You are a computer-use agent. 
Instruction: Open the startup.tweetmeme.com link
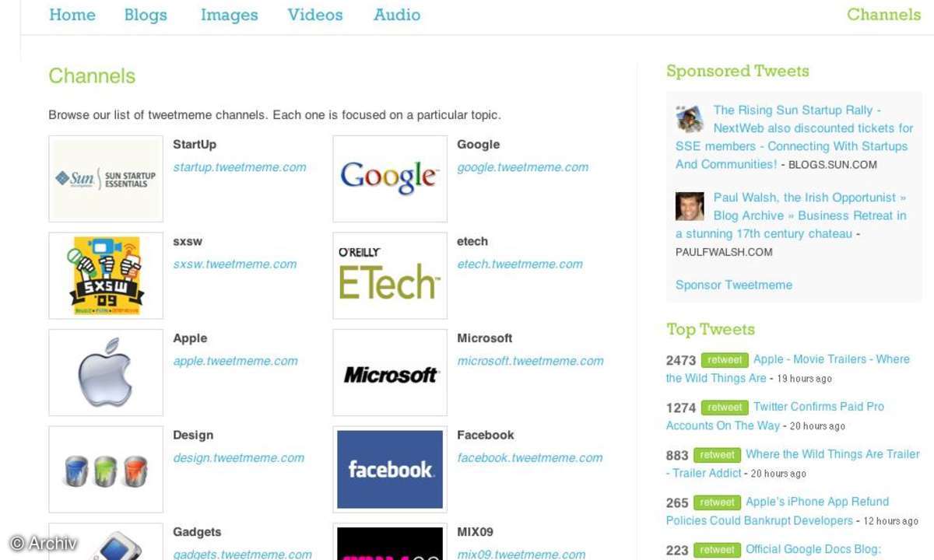click(x=240, y=167)
